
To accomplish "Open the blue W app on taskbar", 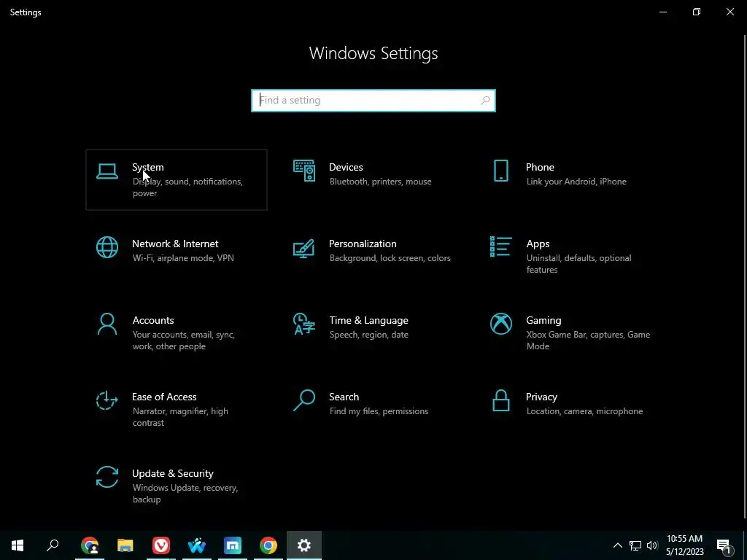I will coord(197,545).
